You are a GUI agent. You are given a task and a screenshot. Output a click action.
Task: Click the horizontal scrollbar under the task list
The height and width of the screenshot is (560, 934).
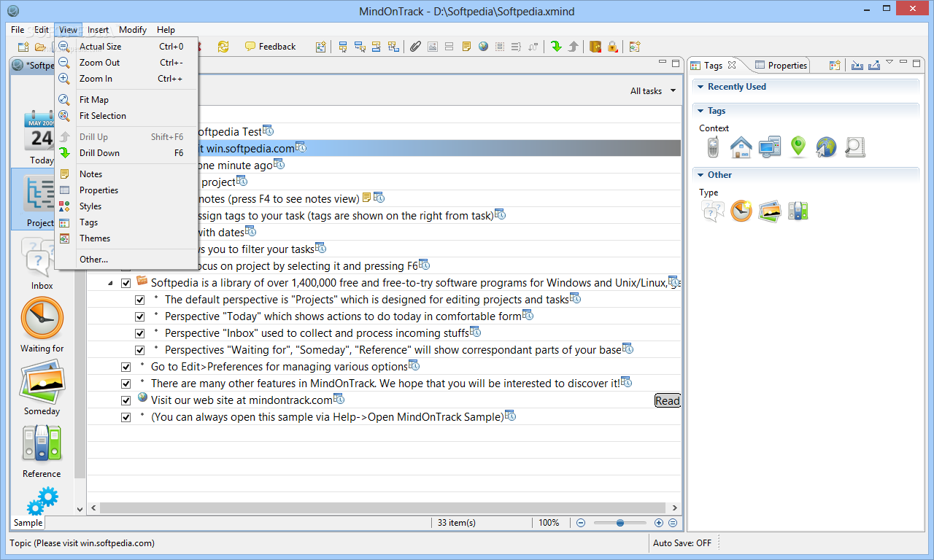click(x=384, y=508)
